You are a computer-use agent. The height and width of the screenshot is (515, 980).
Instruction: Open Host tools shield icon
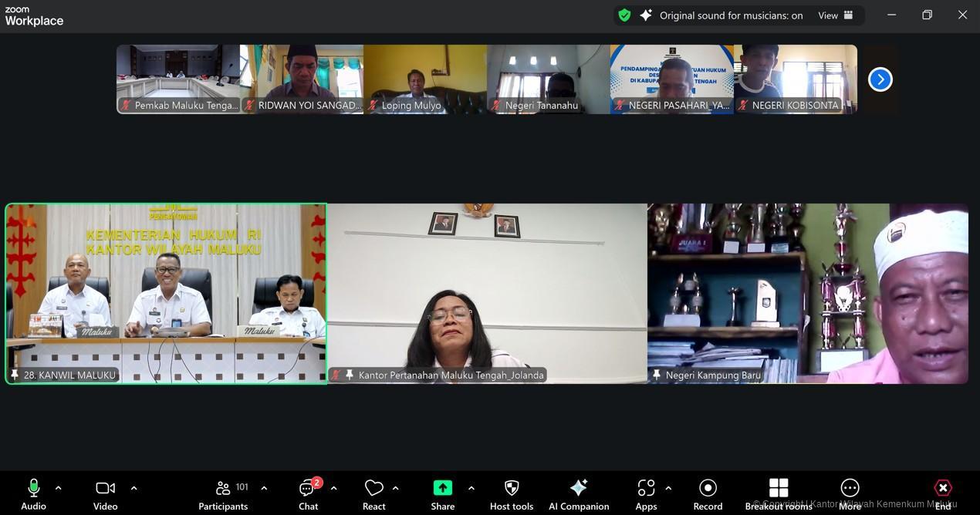pyautogui.click(x=511, y=494)
